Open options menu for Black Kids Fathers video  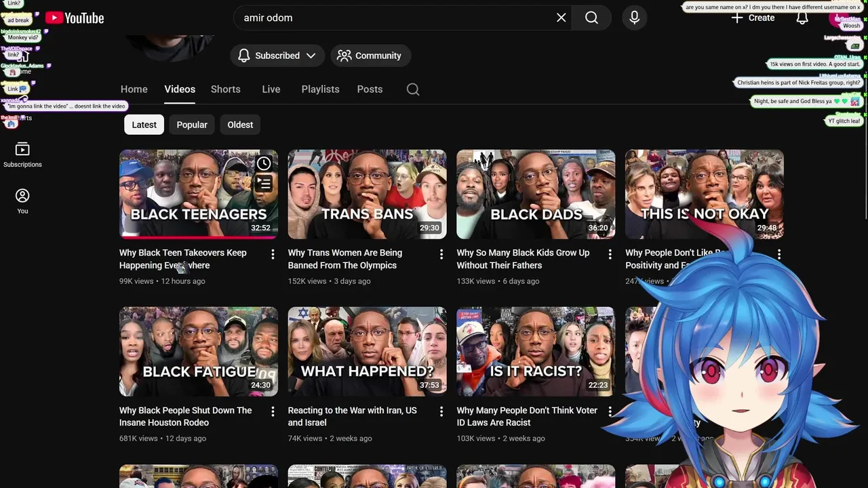coord(610,254)
